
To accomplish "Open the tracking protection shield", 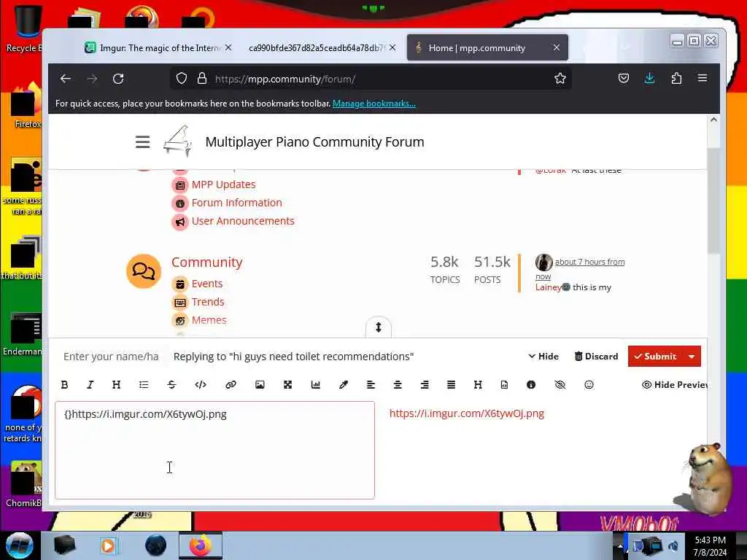I will click(182, 79).
